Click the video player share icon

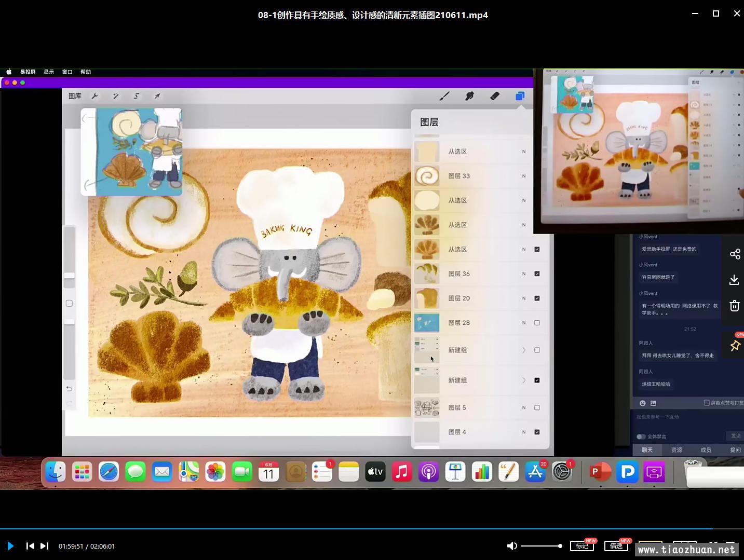point(735,254)
